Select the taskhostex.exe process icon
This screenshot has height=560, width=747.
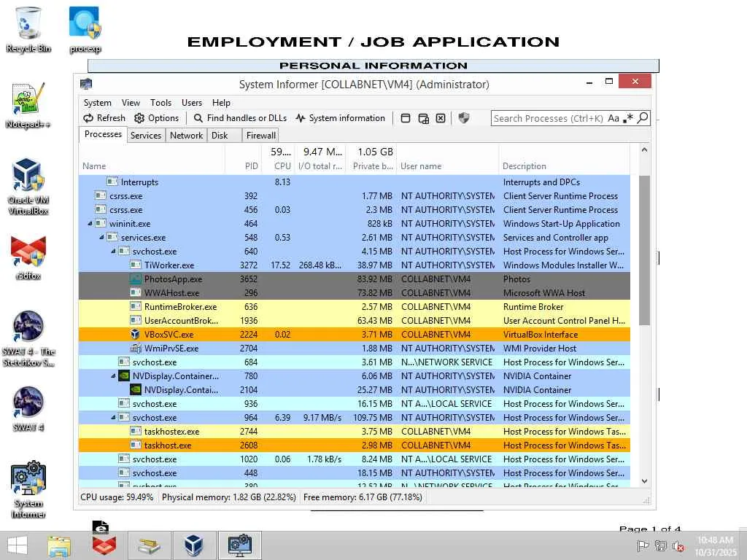[x=136, y=431]
